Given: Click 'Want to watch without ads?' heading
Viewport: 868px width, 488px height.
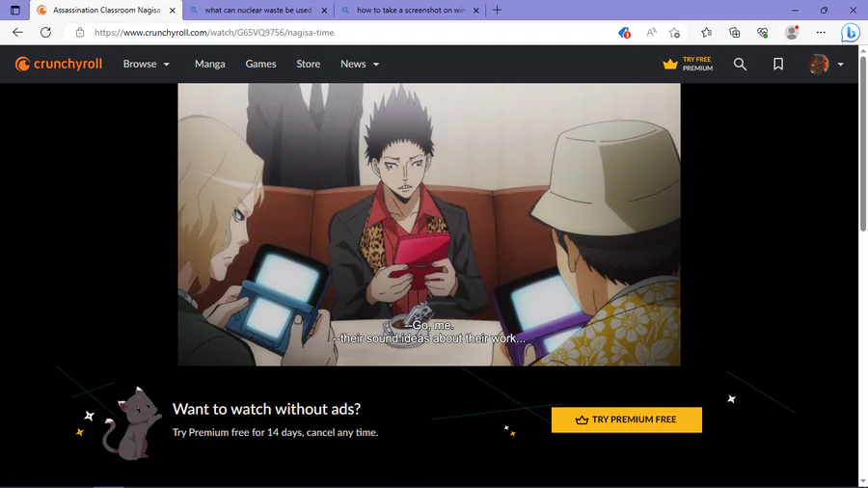Looking at the screenshot, I should 266,409.
